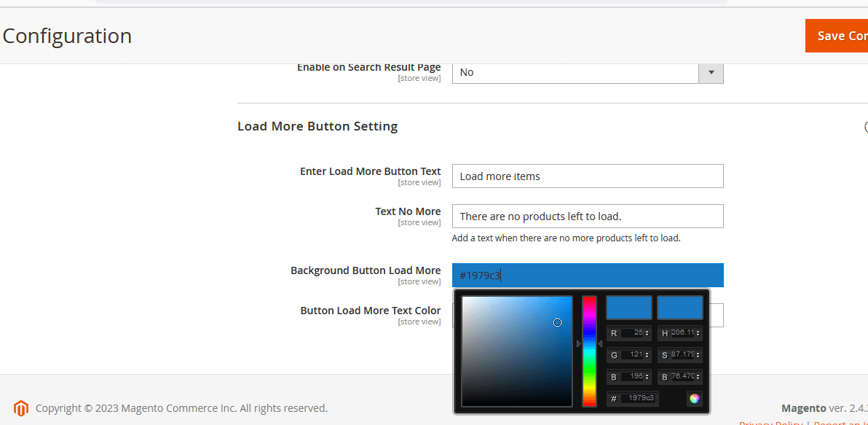
Task: Click the Text No More input field
Action: 587,217
